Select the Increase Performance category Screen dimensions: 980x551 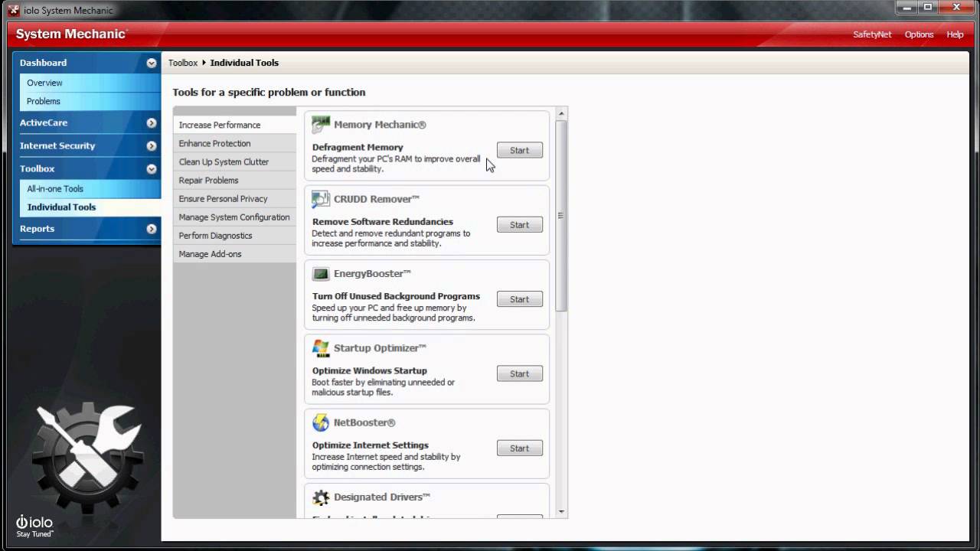234,125
